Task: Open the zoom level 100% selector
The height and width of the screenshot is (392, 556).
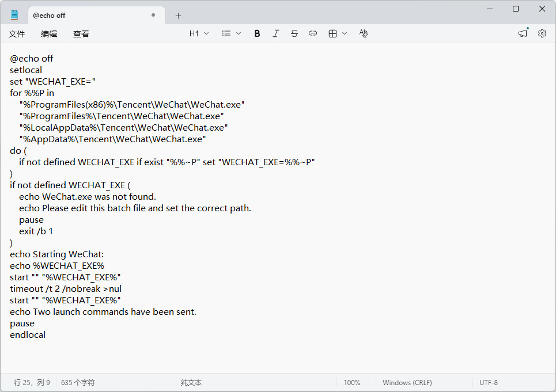Action: click(352, 383)
